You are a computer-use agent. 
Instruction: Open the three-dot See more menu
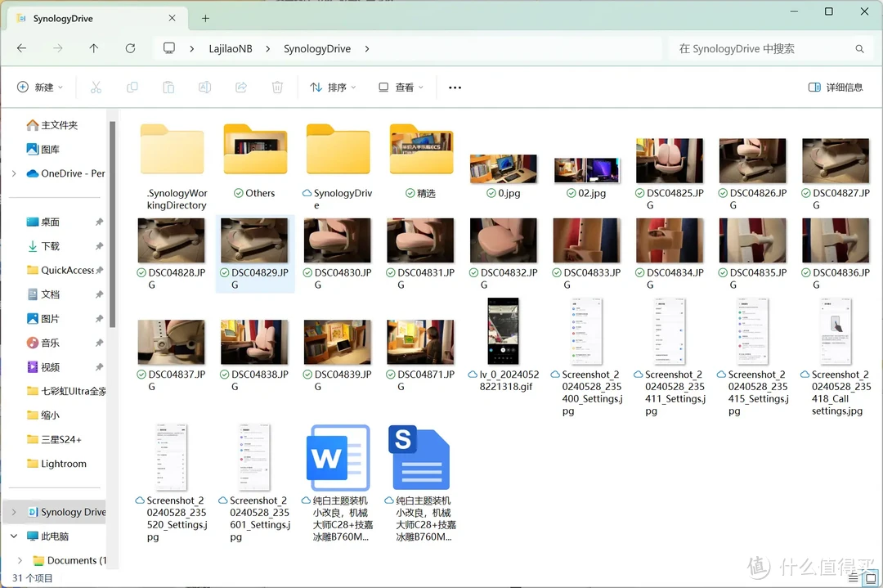pyautogui.click(x=455, y=88)
